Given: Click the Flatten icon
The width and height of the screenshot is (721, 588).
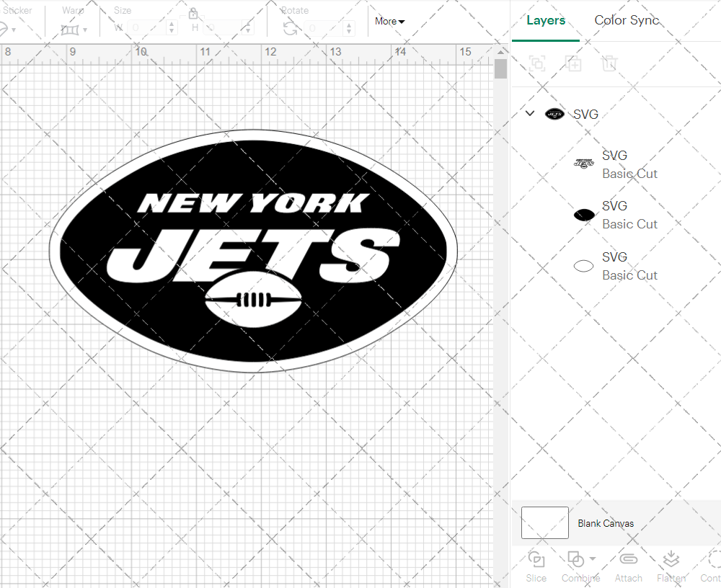Looking at the screenshot, I should click(671, 560).
